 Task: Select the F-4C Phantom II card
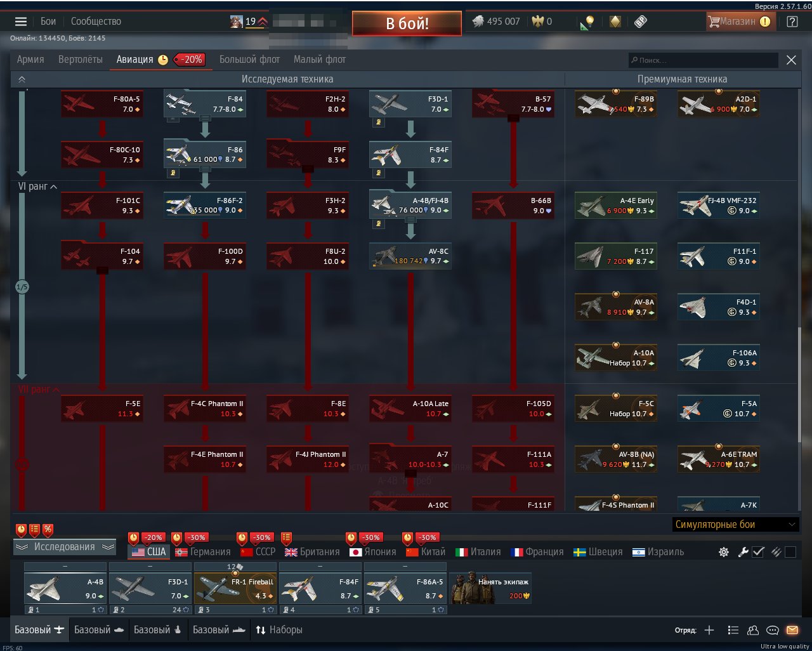click(x=205, y=409)
